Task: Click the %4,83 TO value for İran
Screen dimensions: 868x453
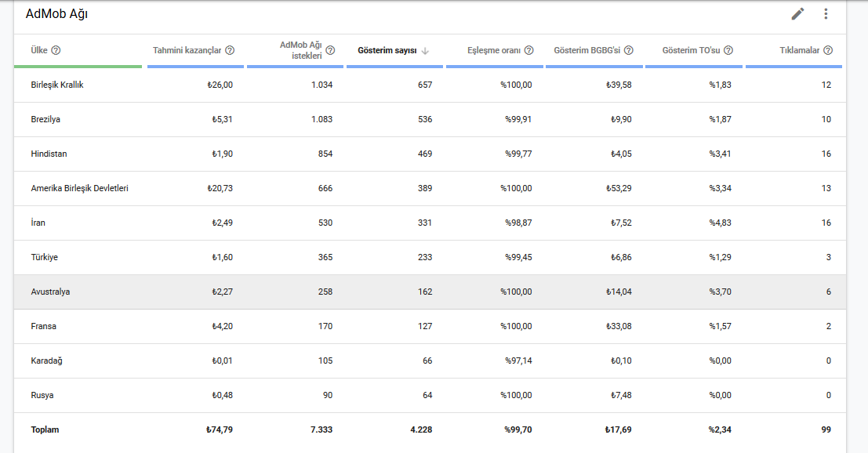Action: point(720,223)
